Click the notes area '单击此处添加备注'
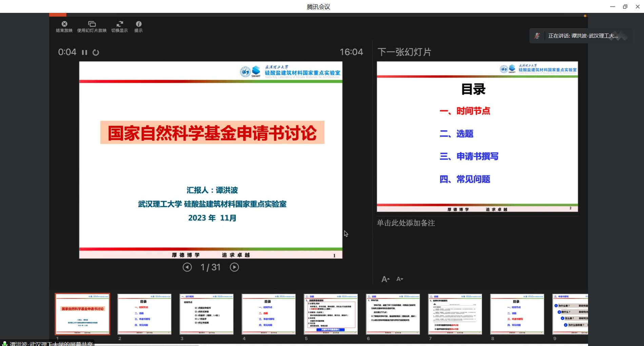Screen dimensions: 644x346 [x=406, y=223]
